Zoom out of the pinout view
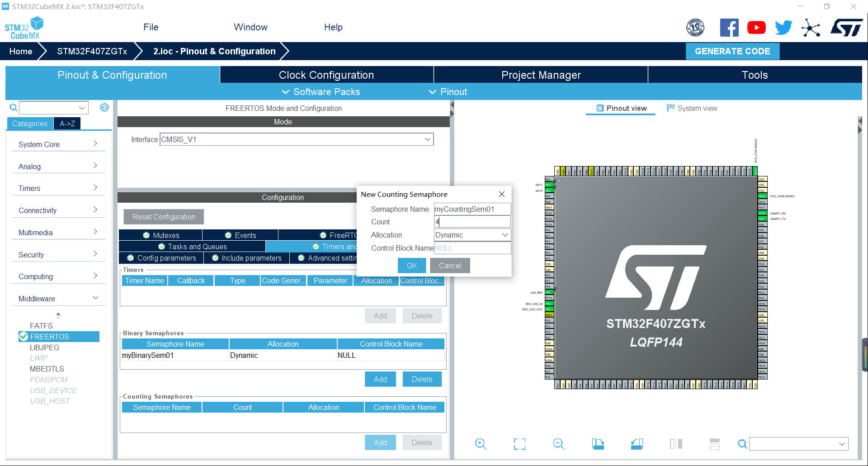 [x=558, y=444]
